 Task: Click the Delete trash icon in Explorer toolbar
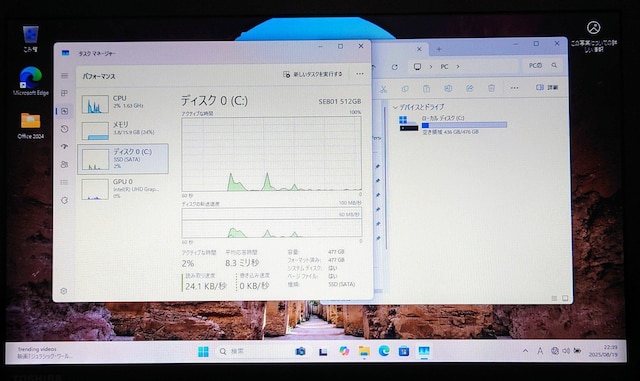coord(491,88)
